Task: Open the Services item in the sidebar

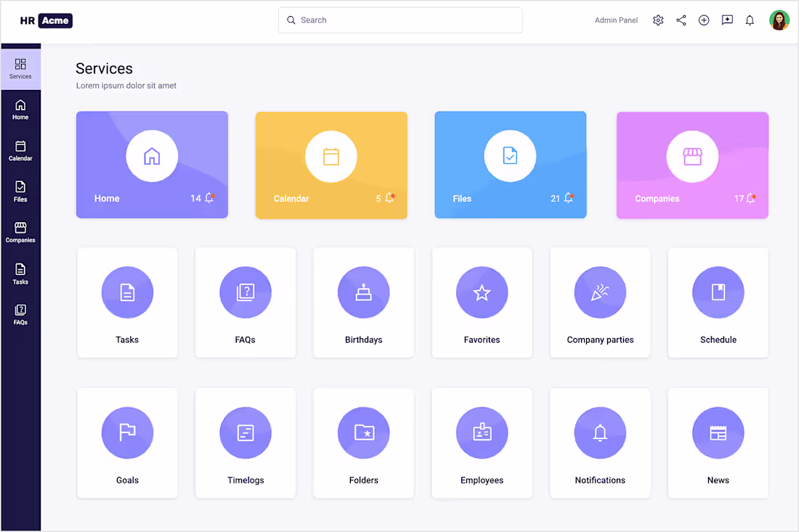Action: point(20,69)
